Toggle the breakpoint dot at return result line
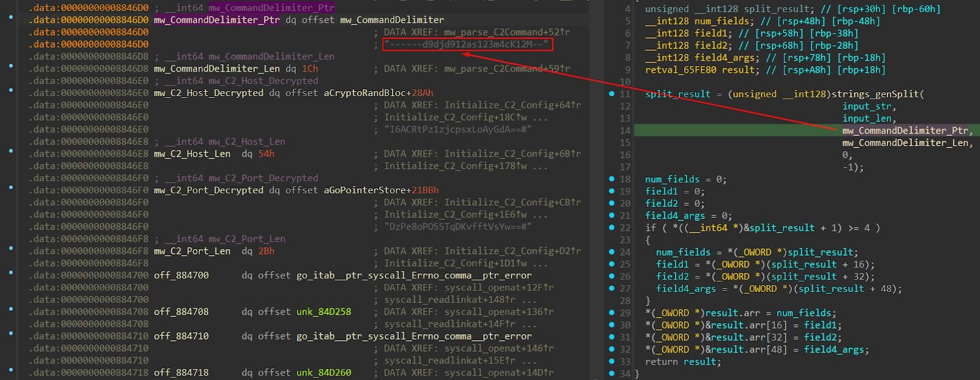Screen dimensions: 980x380 (611, 361)
